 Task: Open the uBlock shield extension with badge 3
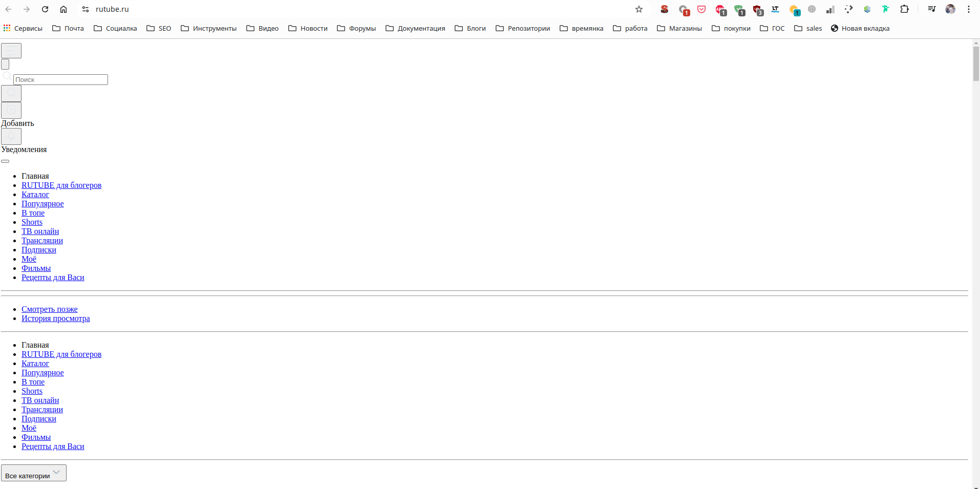[758, 10]
